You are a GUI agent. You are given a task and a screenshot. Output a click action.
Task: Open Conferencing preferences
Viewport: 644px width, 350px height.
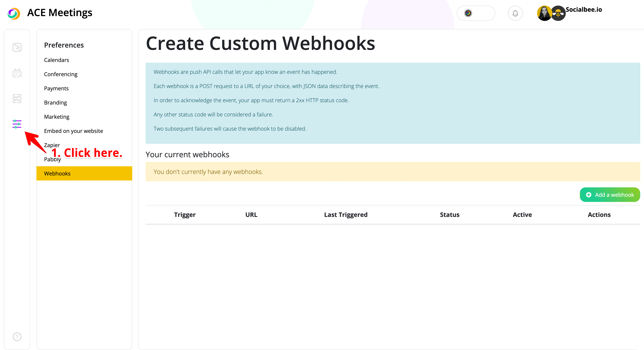(x=61, y=74)
